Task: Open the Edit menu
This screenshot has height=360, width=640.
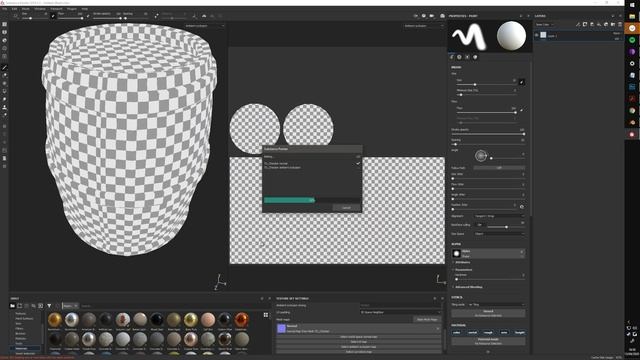Action: coord(14,9)
